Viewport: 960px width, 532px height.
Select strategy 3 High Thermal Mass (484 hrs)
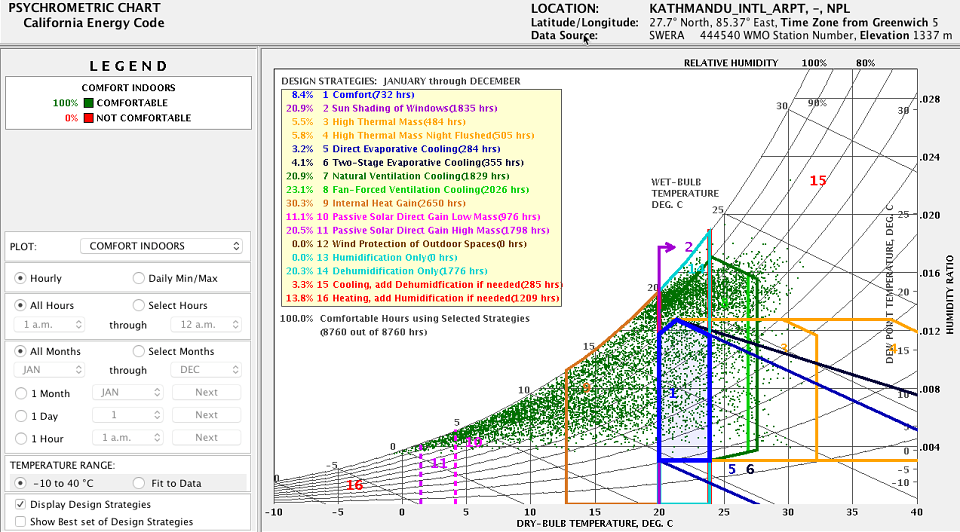click(378, 122)
